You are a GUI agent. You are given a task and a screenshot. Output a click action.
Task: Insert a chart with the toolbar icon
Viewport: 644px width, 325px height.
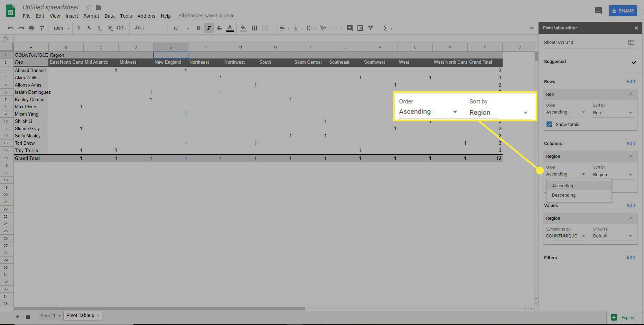coord(360,28)
